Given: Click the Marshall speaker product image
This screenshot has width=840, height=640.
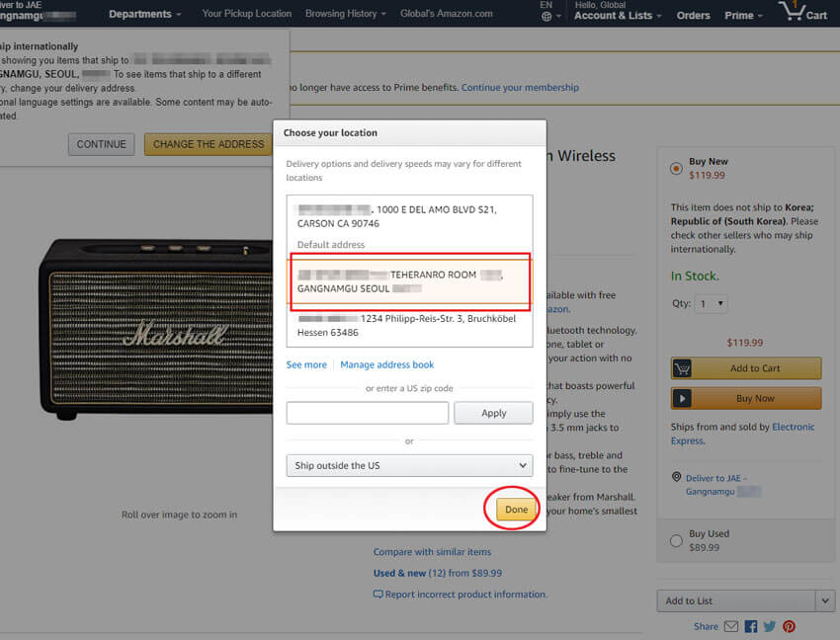Looking at the screenshot, I should point(156,329).
